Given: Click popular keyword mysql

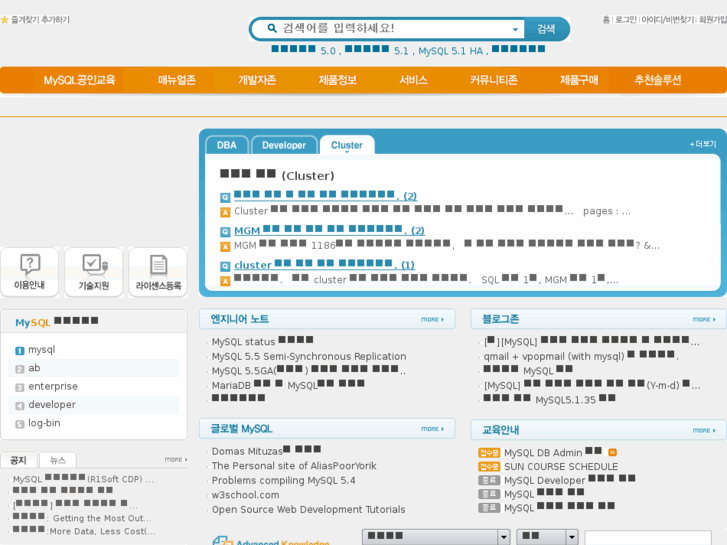Looking at the screenshot, I should (42, 350).
